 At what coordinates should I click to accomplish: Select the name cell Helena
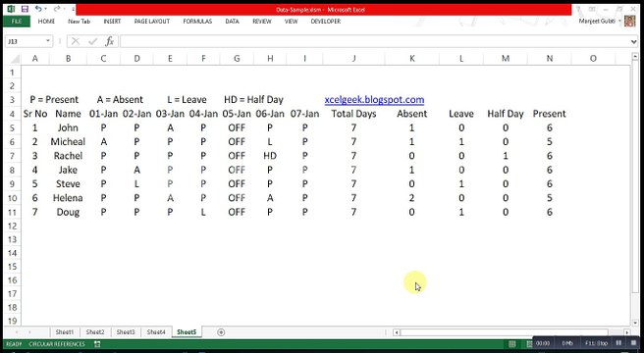68,198
